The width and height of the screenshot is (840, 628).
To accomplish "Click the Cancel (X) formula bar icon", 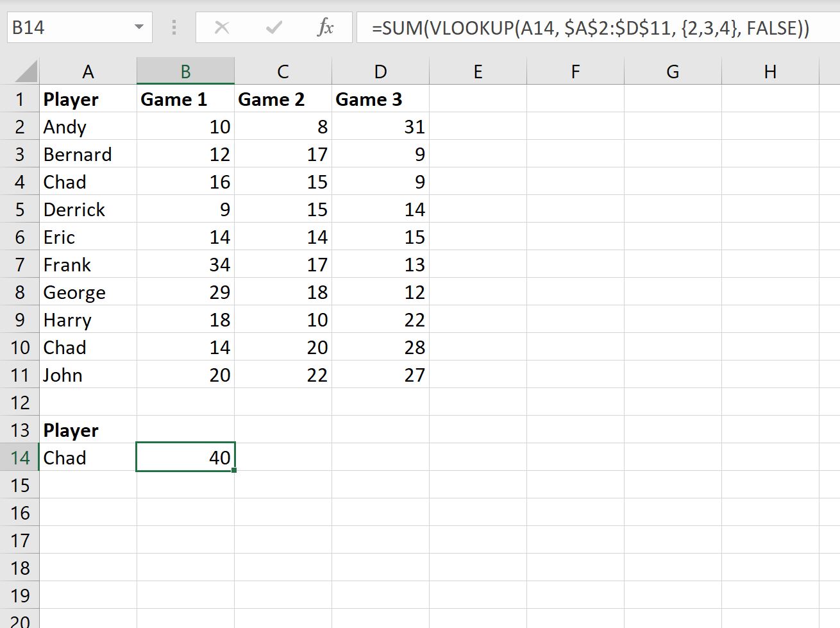I will pos(222,28).
